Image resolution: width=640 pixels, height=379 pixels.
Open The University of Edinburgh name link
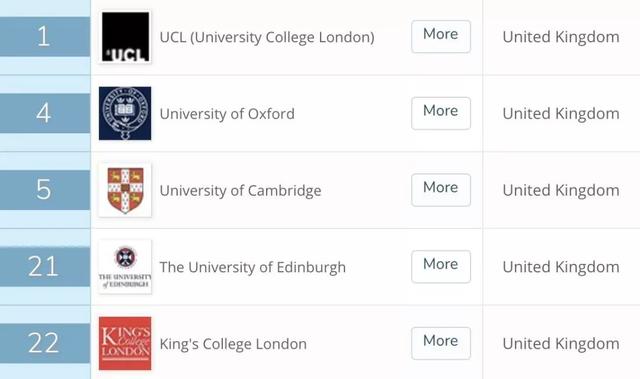[x=253, y=267]
